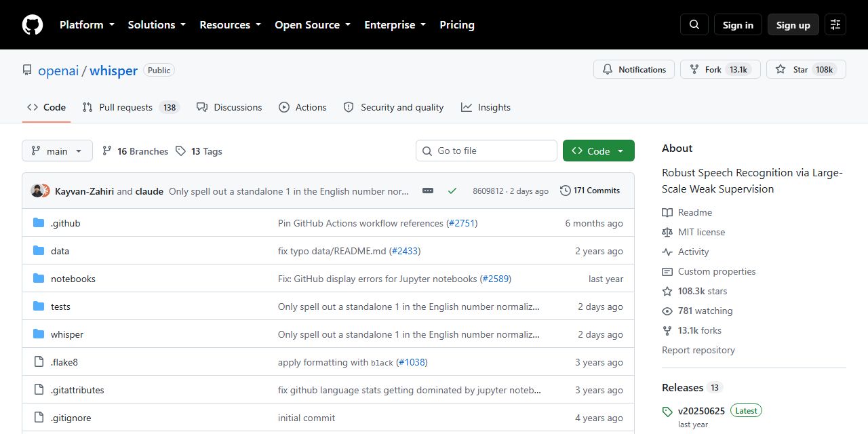Expand the Enterprise menu

pyautogui.click(x=395, y=24)
